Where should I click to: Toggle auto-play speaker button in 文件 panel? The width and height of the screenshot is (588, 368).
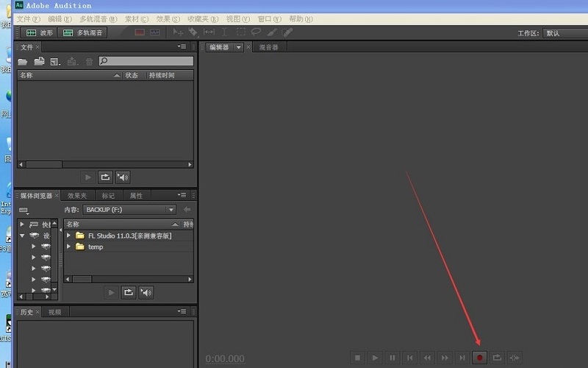[123, 177]
